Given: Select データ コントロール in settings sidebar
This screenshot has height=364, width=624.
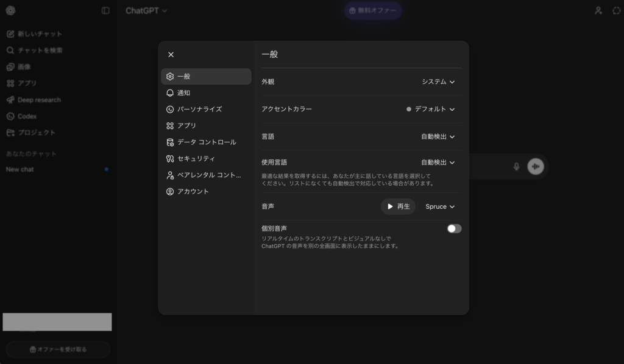Looking at the screenshot, I should tap(206, 142).
